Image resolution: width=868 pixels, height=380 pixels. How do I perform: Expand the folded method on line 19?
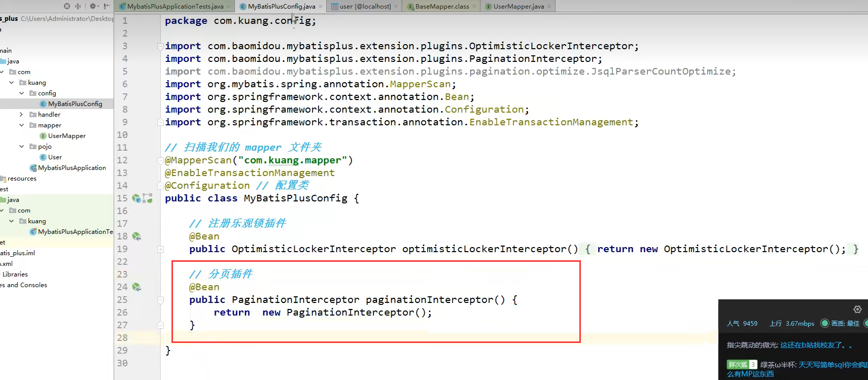pyautogui.click(x=160, y=249)
